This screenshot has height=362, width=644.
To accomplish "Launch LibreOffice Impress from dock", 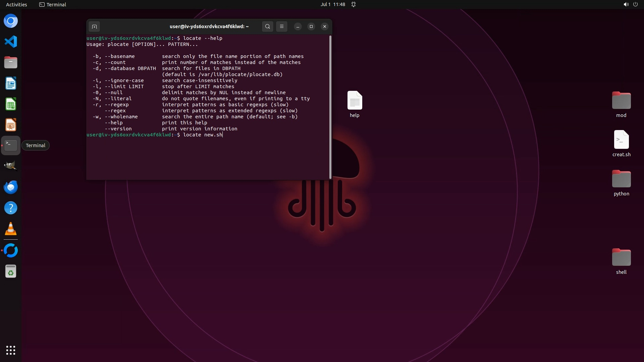I will pyautogui.click(x=11, y=125).
